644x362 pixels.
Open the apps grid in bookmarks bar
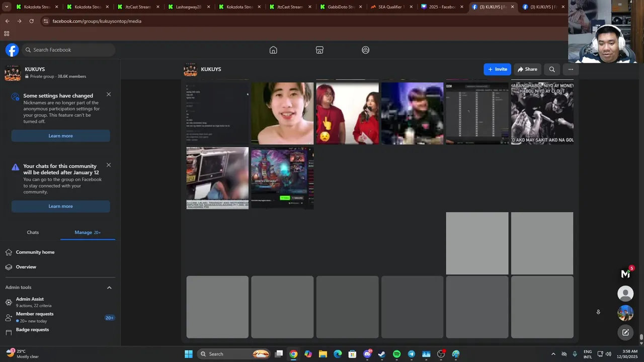coord(7,34)
